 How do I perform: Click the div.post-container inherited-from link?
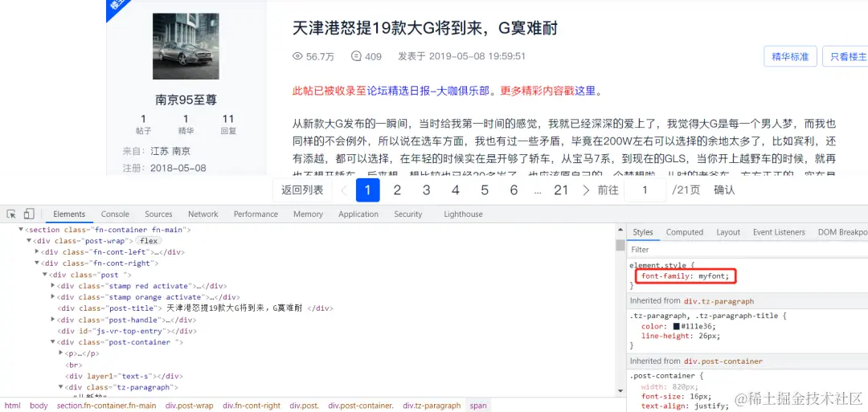click(x=723, y=361)
